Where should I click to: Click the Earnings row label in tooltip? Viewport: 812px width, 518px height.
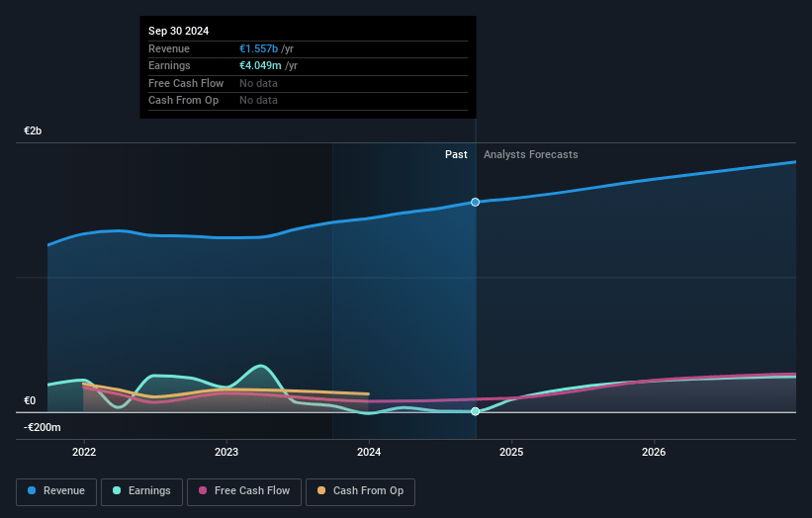(x=169, y=65)
